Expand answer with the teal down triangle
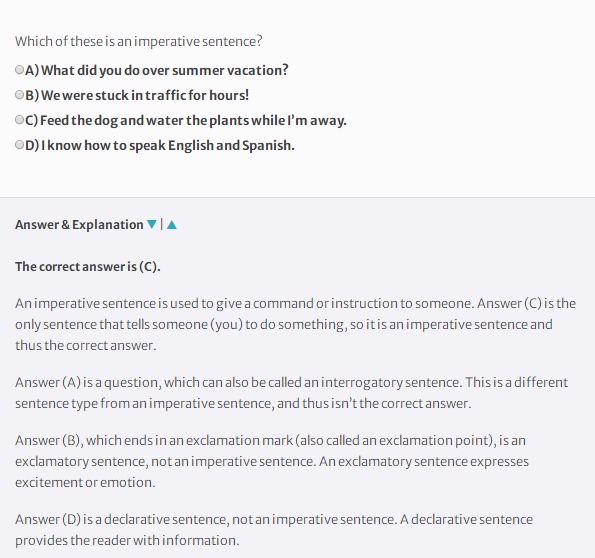 point(152,224)
